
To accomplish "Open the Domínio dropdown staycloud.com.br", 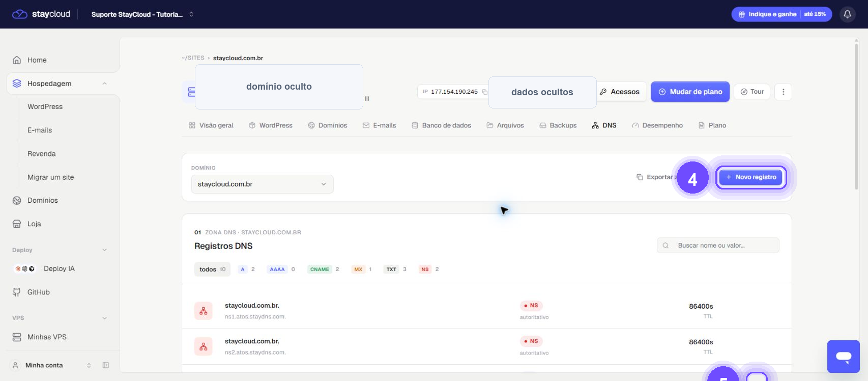I will [263, 184].
